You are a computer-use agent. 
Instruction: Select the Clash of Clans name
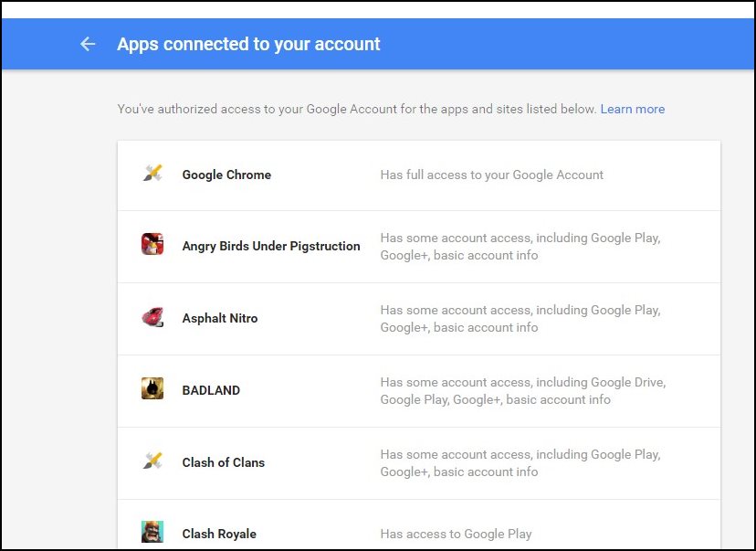[223, 462]
